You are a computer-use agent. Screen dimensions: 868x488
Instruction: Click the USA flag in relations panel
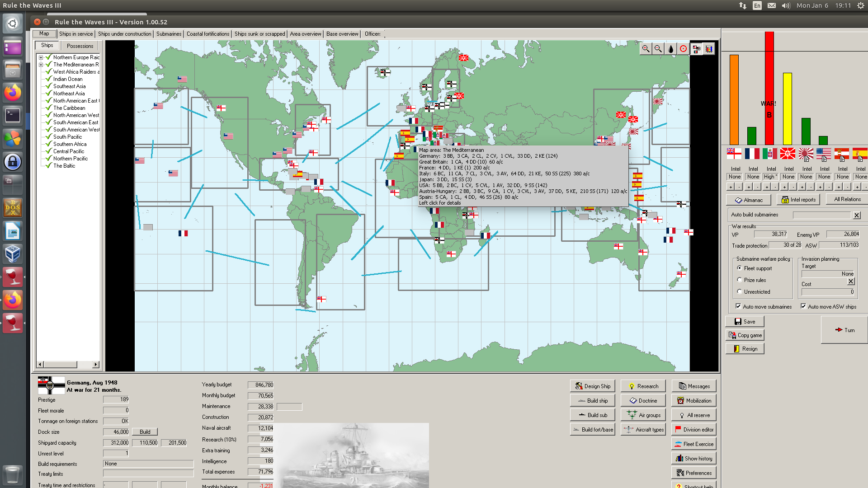[x=824, y=154]
